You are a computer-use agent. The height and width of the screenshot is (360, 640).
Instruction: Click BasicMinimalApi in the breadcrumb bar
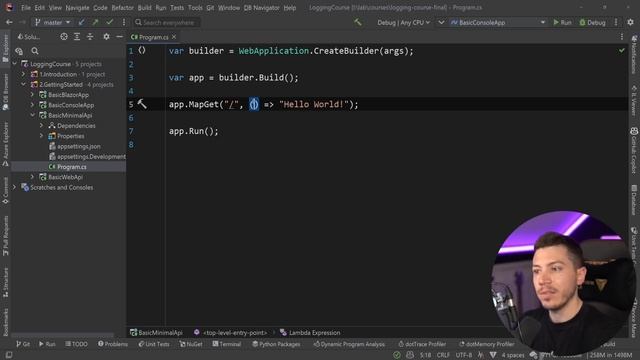(x=156, y=333)
